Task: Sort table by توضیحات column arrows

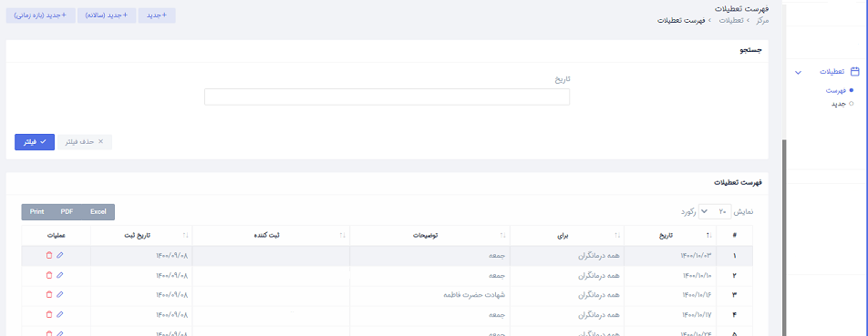Action: coord(502,236)
